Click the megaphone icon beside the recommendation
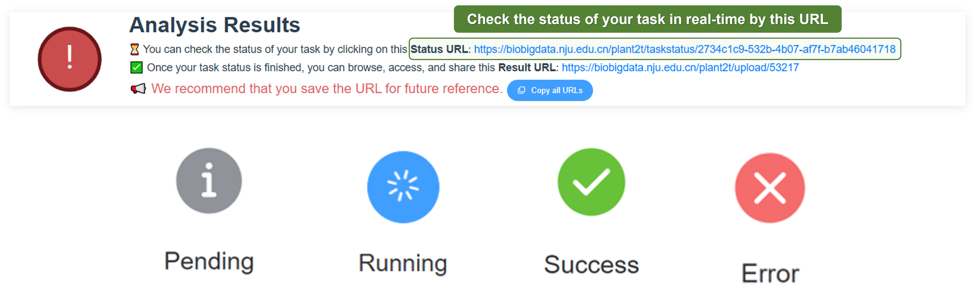This screenshot has height=291, width=980. (x=138, y=89)
